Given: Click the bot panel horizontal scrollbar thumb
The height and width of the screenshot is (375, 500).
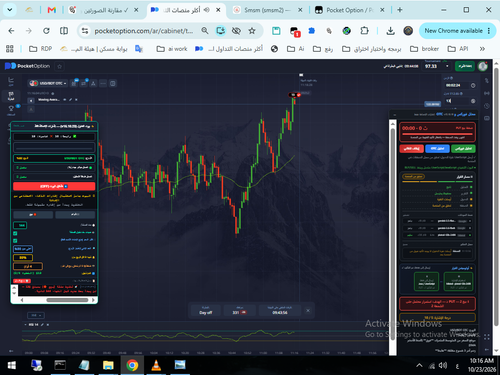Looking at the screenshot, I should 67,300.
